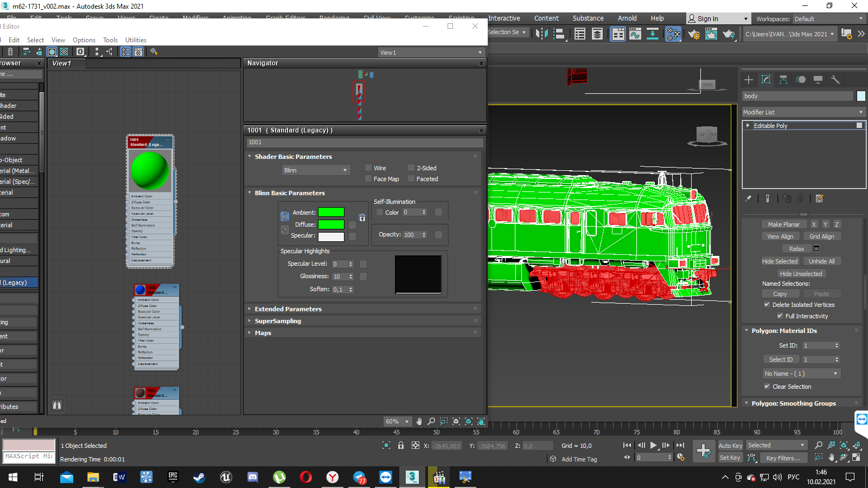Click the selection lock padlock in status bar

pyautogui.click(x=401, y=446)
